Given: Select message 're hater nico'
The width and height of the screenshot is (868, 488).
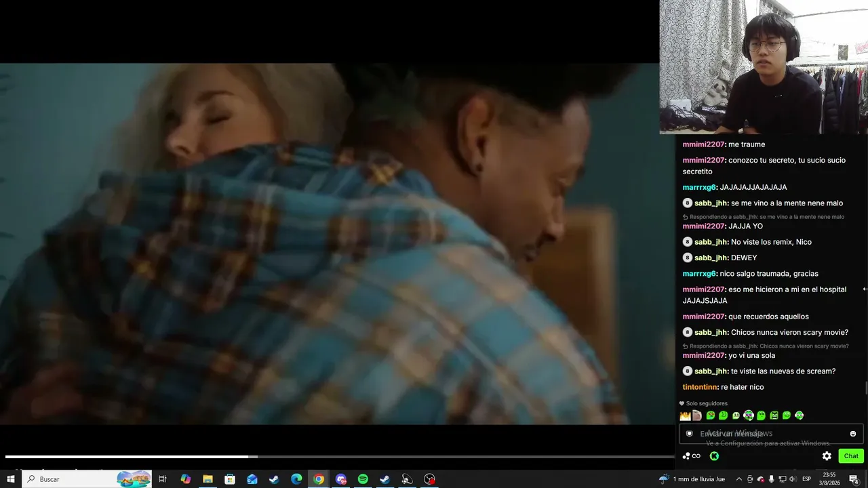Looking at the screenshot, I should pos(743,387).
